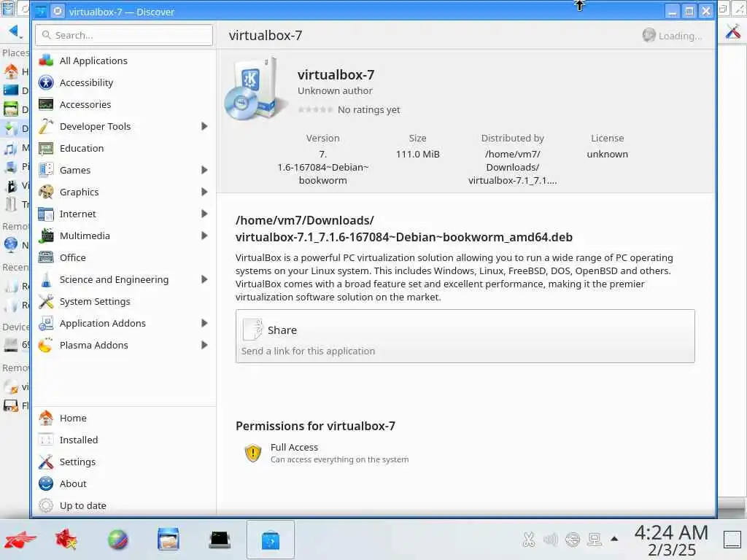The image size is (747, 560).
Task: Click the Up to date label
Action: (83, 506)
